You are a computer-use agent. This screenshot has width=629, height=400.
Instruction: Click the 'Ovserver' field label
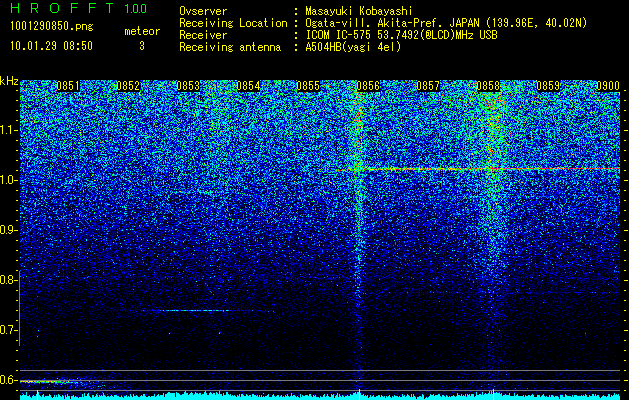click(x=203, y=11)
